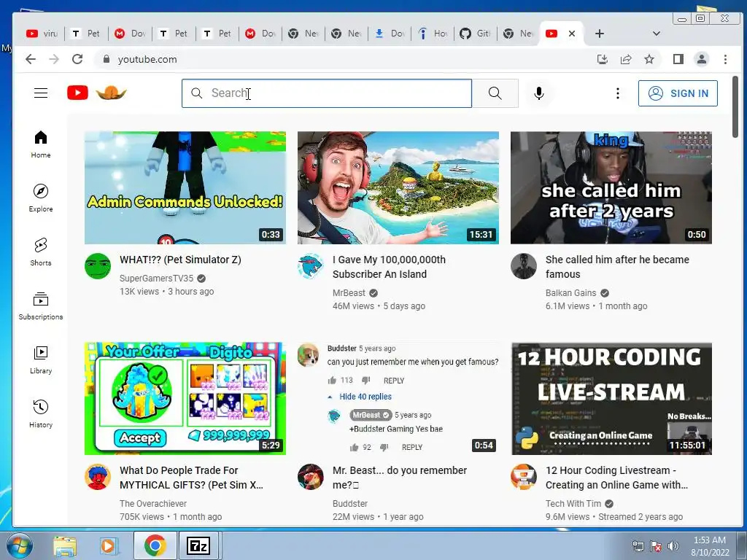The image size is (747, 560).
Task: Open Windows Media Player from taskbar
Action: [x=108, y=545]
